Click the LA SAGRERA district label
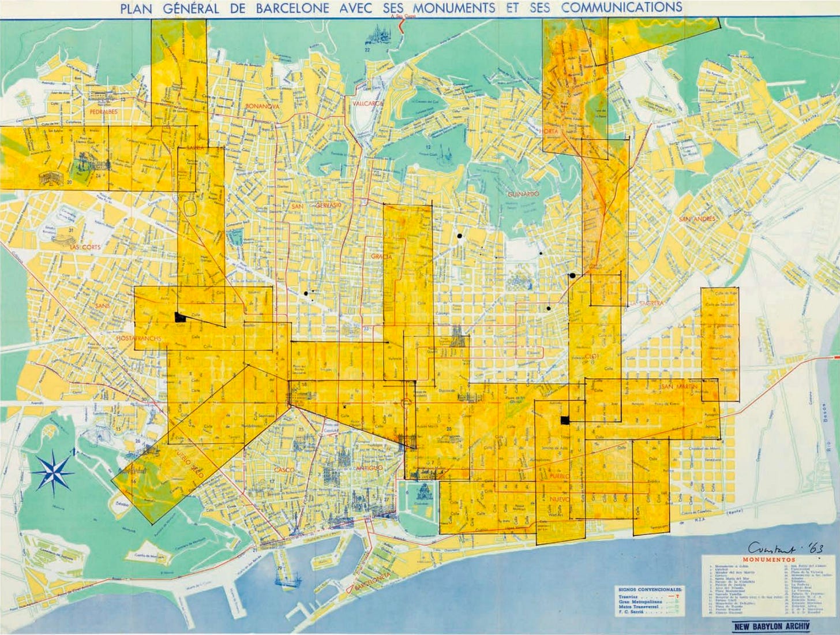The image size is (840, 635). click(x=648, y=302)
